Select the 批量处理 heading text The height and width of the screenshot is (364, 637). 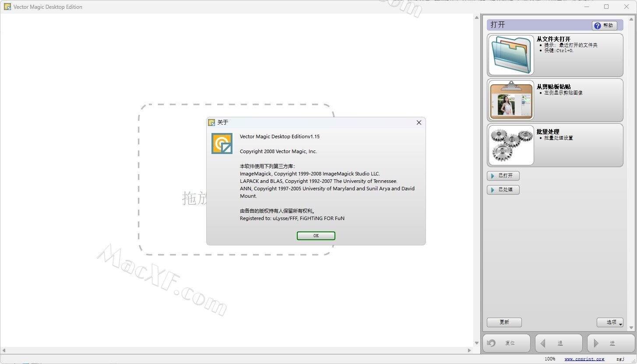[x=548, y=132]
